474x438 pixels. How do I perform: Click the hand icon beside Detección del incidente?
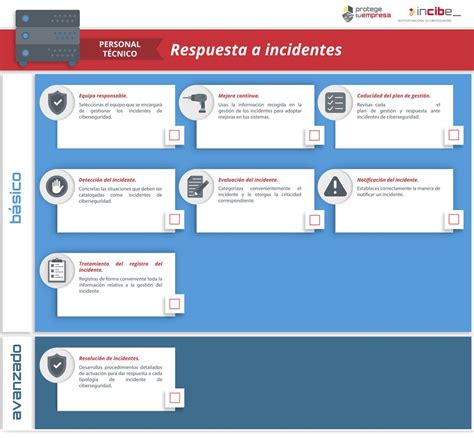click(x=57, y=186)
